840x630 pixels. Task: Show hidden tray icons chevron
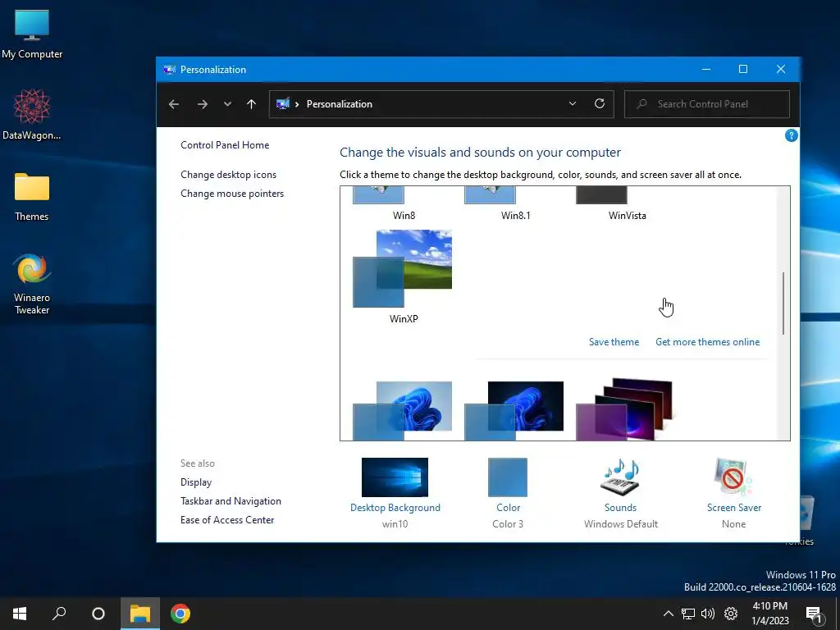click(668, 614)
